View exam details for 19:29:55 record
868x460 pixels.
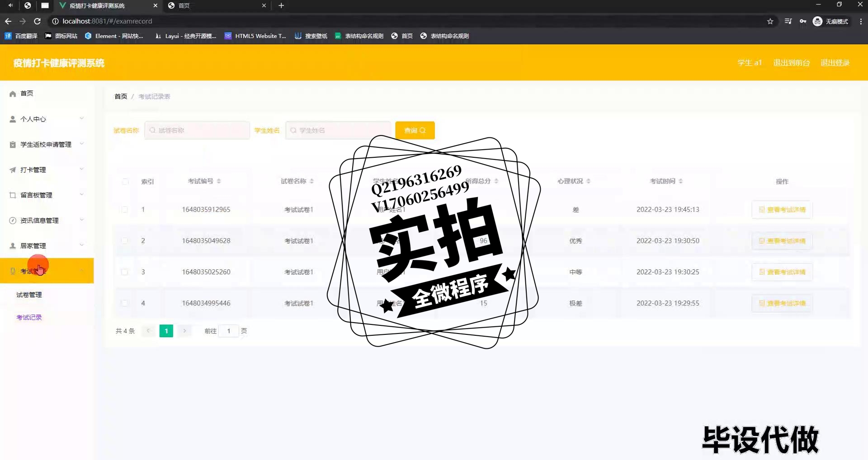point(782,303)
